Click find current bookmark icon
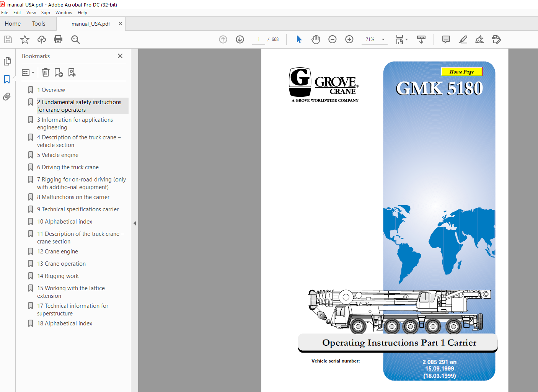 [72, 72]
